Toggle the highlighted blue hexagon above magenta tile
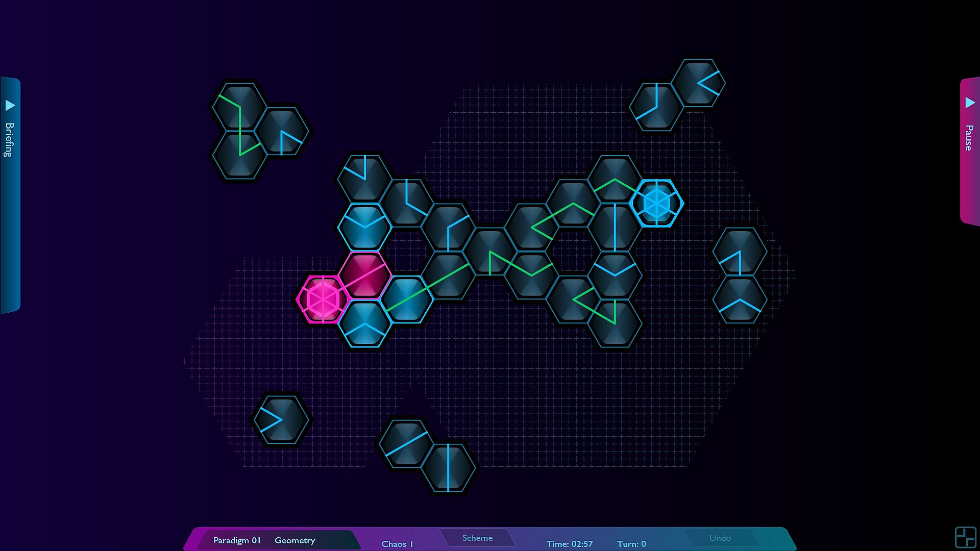This screenshot has height=551, width=980. click(364, 227)
